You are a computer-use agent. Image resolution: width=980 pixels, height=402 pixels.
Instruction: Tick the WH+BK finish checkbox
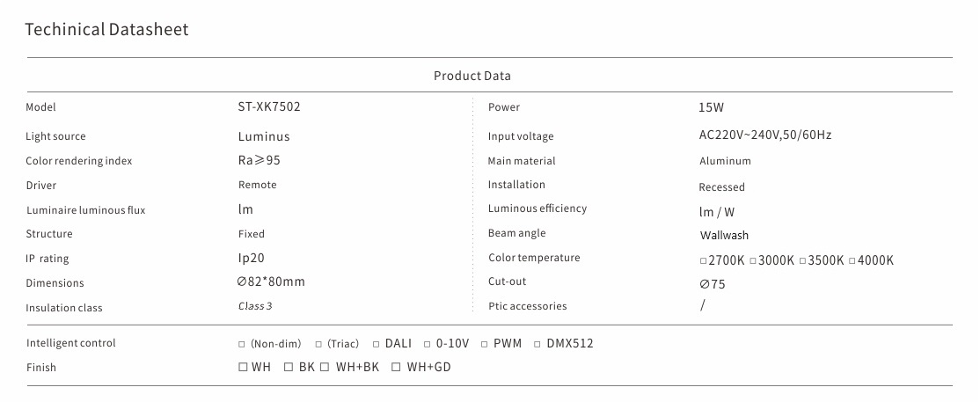click(325, 367)
